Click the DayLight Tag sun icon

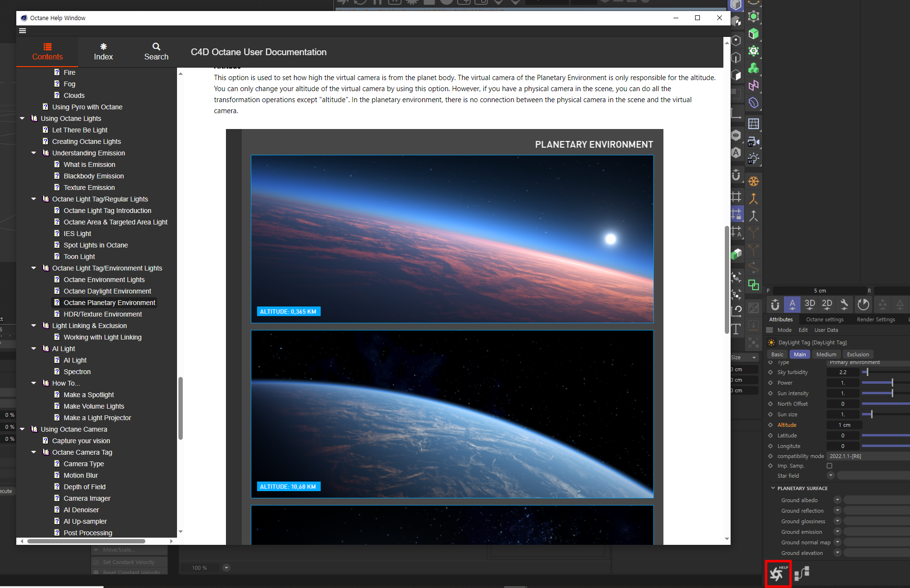(771, 342)
